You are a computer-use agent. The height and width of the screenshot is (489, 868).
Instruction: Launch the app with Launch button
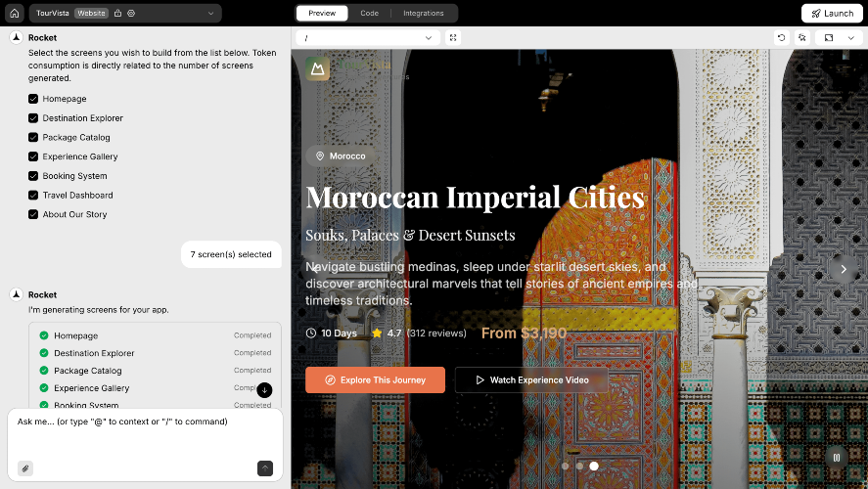tap(832, 14)
